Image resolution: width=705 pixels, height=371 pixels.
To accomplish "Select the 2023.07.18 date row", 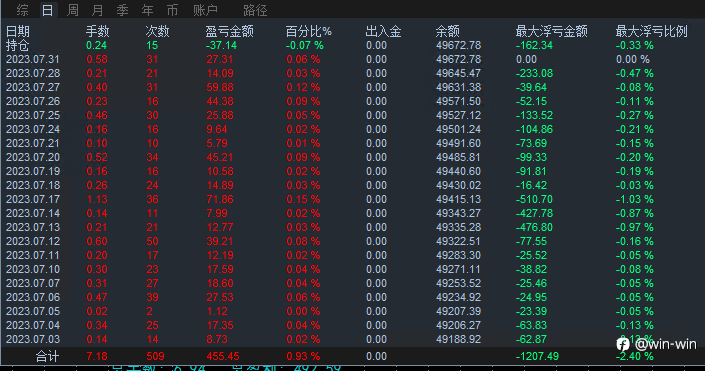I will click(x=32, y=185).
